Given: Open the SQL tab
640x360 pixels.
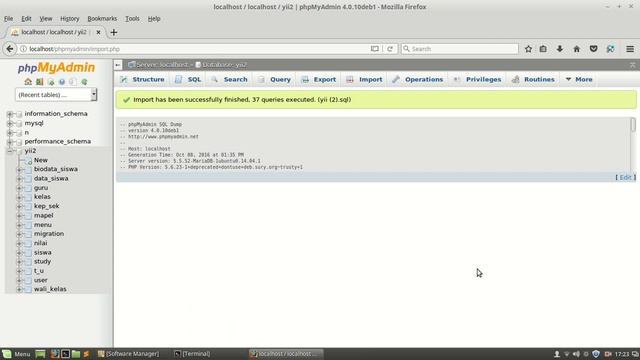Looking at the screenshot, I should 188,80.
